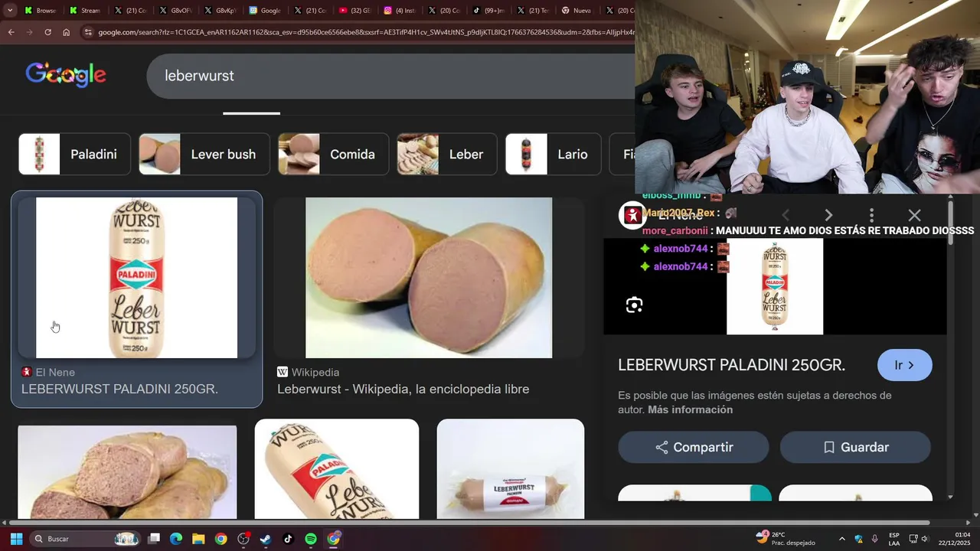Click the panel title "LEBERWURST PALADINI 250GR."
The width and height of the screenshot is (980, 551).
point(731,365)
